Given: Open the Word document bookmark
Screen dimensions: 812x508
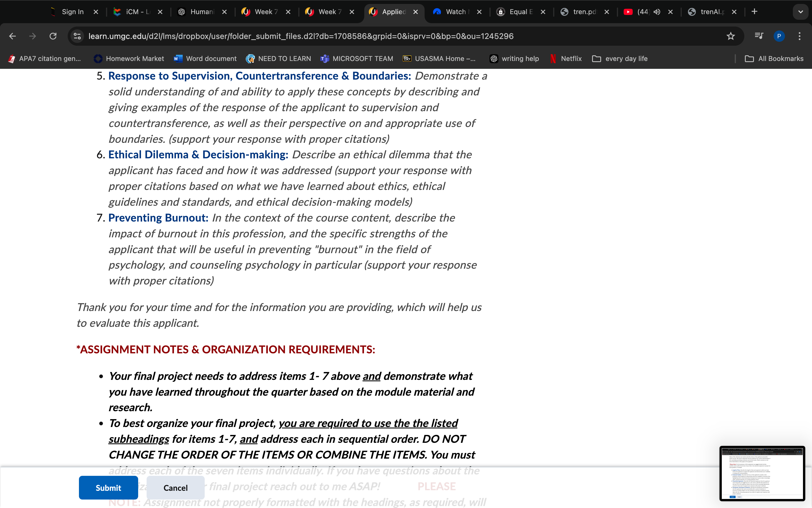Looking at the screenshot, I should click(x=205, y=59).
